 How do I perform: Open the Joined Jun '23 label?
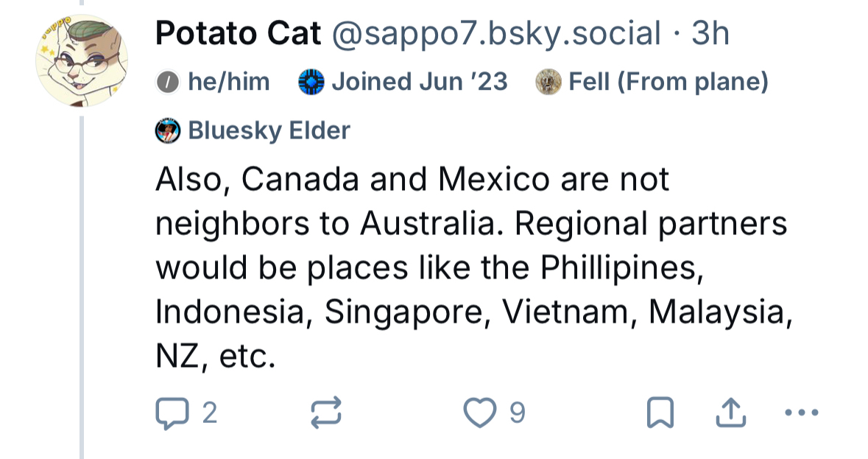(420, 82)
